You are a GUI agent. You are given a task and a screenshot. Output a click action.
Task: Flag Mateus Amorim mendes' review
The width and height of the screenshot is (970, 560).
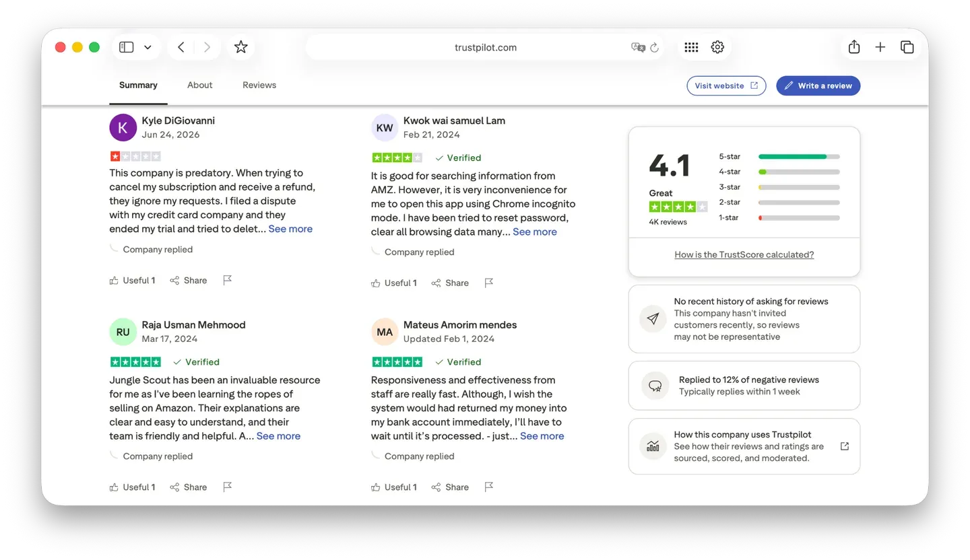click(x=489, y=487)
